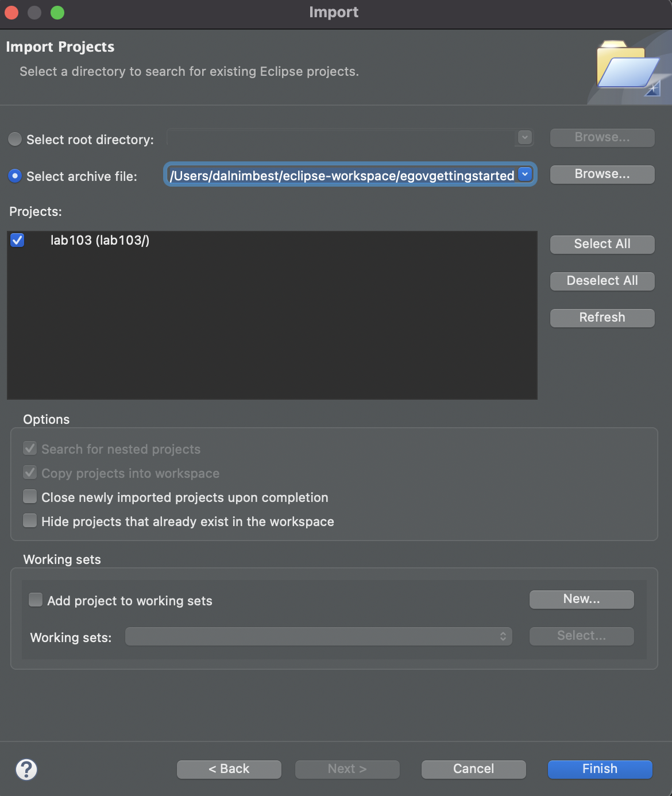
Task: Open the Working sets combo box
Action: (x=319, y=636)
